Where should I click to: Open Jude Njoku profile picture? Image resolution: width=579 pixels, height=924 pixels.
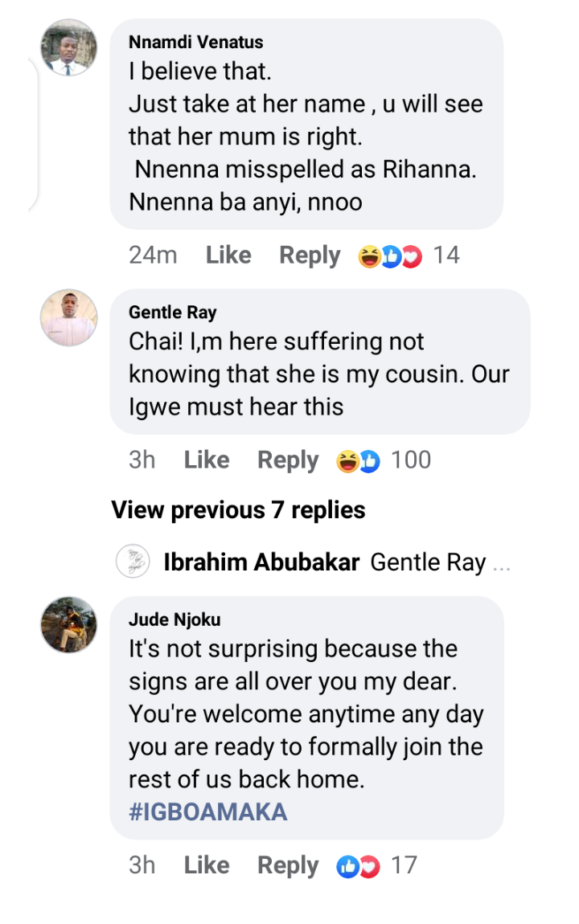point(68,625)
